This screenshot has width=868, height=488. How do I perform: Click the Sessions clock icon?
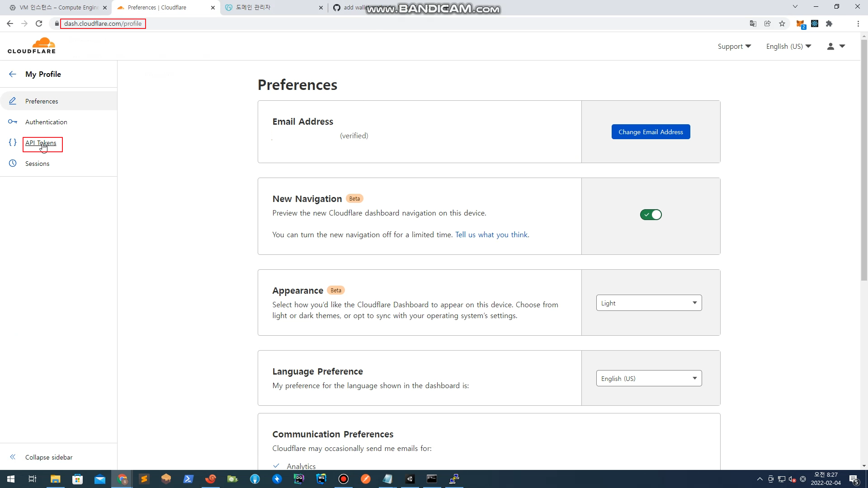tap(13, 163)
